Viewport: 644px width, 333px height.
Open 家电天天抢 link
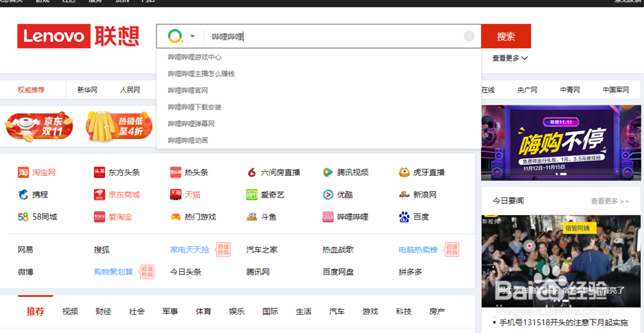(190, 250)
